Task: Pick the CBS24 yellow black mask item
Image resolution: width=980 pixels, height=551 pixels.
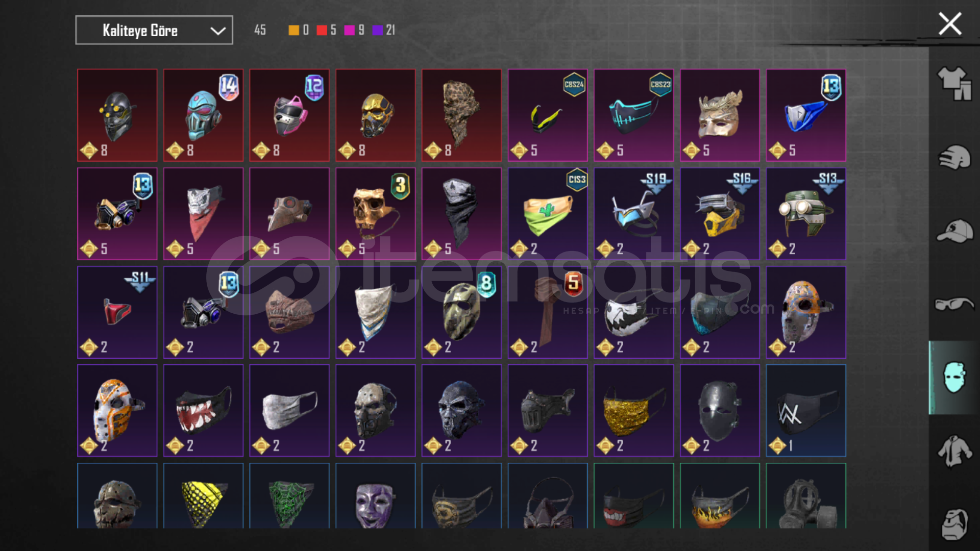Action: [x=548, y=115]
